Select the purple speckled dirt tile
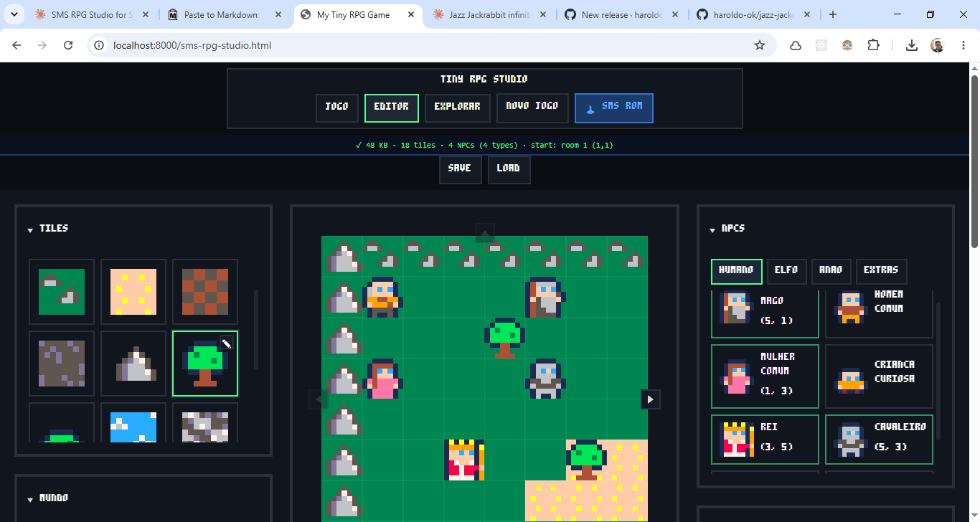980x522 pixels. [x=62, y=364]
